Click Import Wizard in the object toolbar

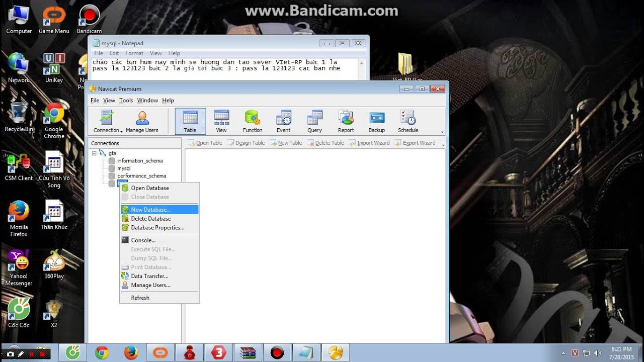(369, 143)
